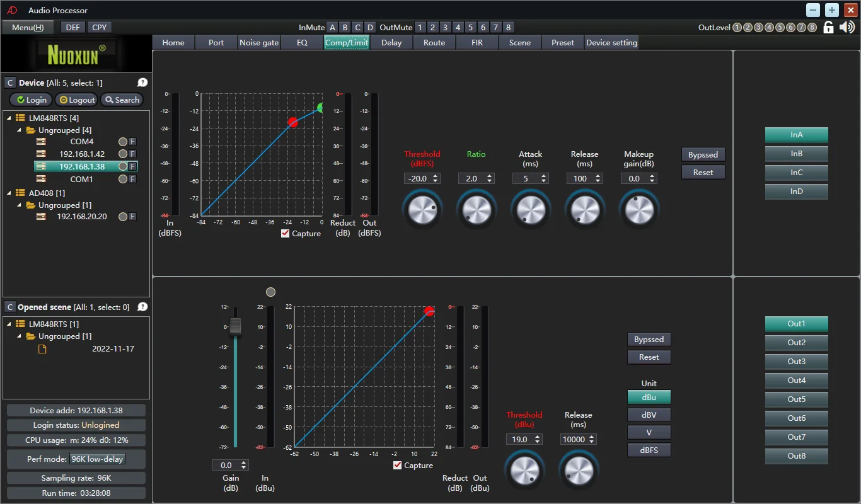Click the F flag icon beside COM4

(132, 142)
